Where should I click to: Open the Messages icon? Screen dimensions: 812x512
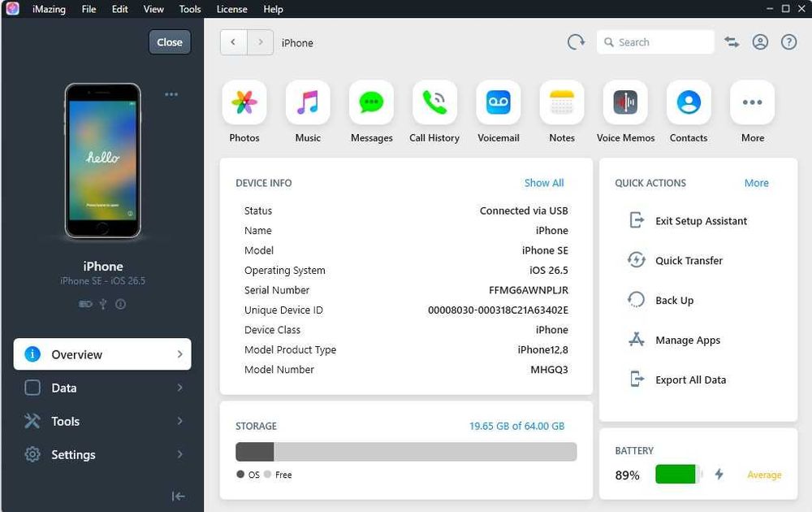(371, 102)
